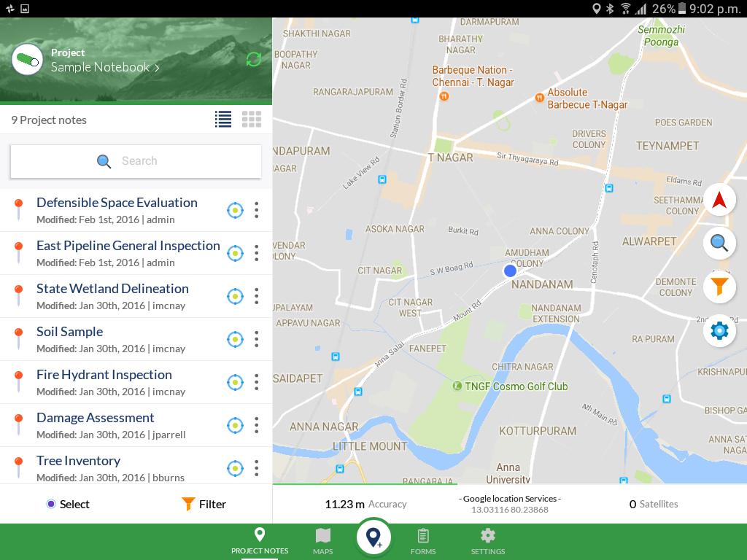Tap Barbeque Nation restaurant marker on map

tap(444, 96)
